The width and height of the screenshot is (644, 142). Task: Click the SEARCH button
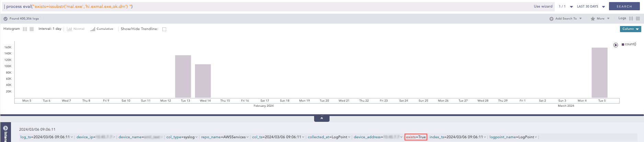coord(624,7)
